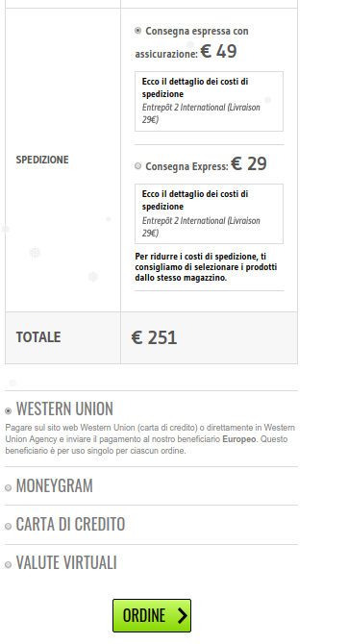348x644 pixels.
Task: Expand the VALUTE VIRTUALI section heading
Action: [66, 563]
